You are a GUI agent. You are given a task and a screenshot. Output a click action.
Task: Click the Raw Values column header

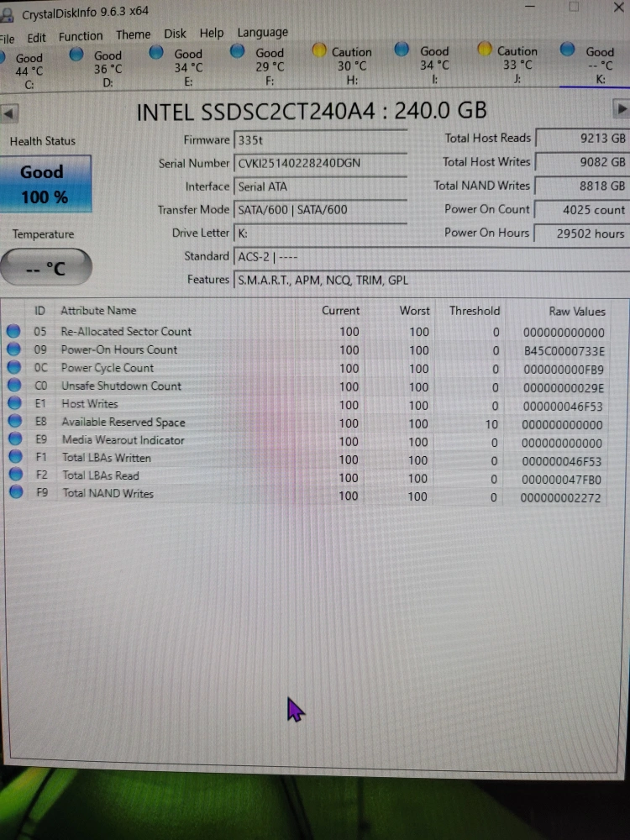point(576,311)
